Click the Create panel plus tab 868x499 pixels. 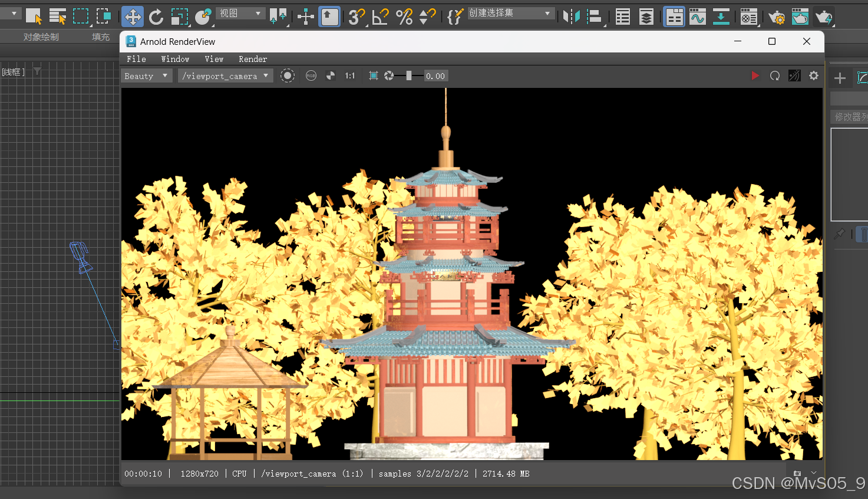pos(840,77)
